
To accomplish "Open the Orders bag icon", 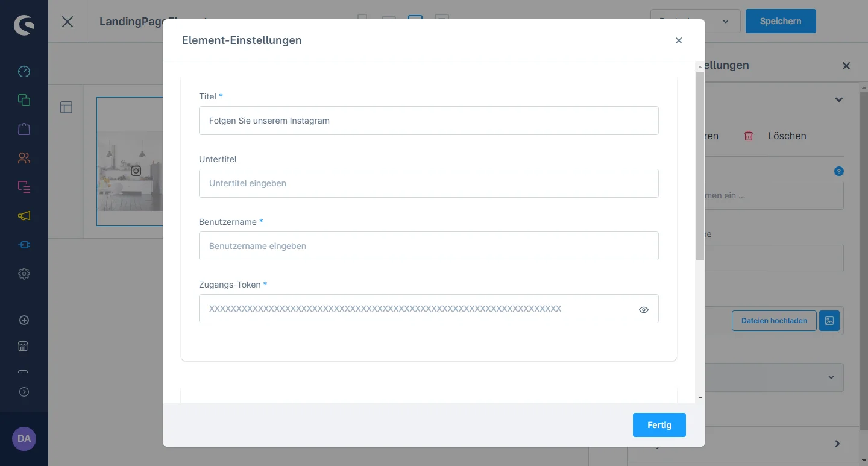I will pos(24,129).
